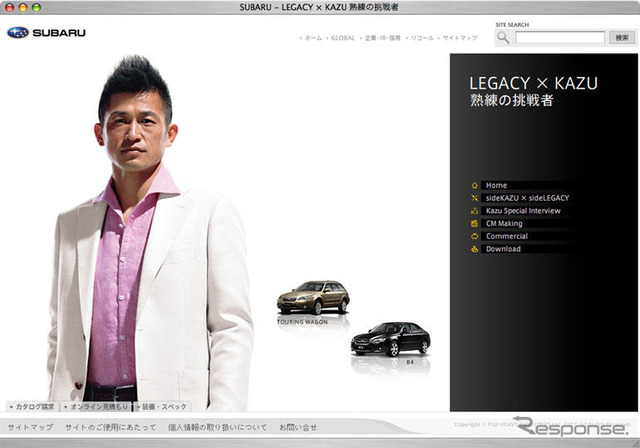Viewport: 640px width, 448px height.
Task: Click the green zoom window button
Action: point(36,7)
